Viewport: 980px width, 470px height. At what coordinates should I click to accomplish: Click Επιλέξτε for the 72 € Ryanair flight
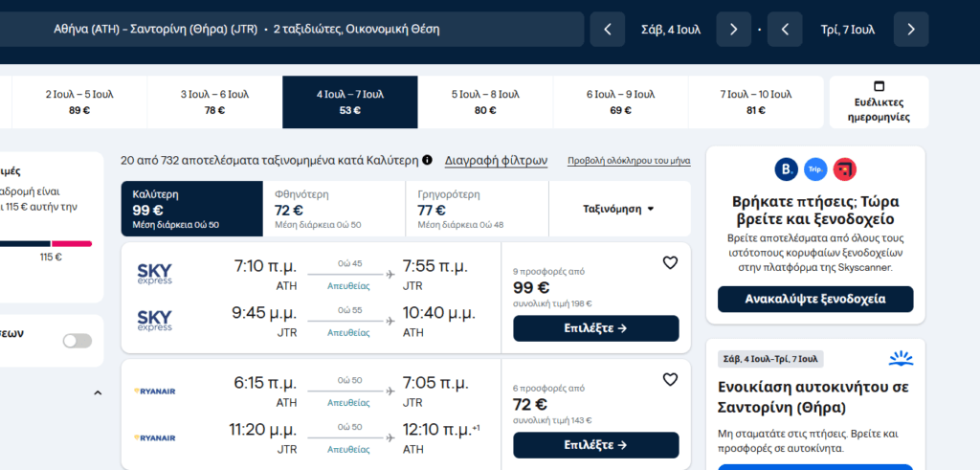pyautogui.click(x=595, y=445)
